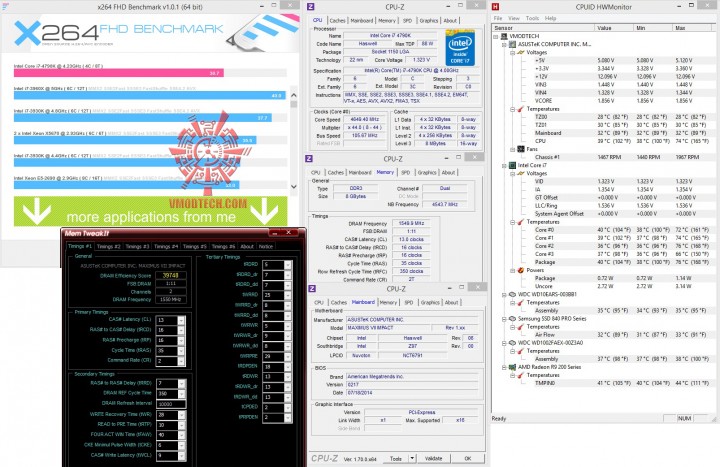
Task: Click the Z icon of the CPU-Z window showing memory Timings
Action: (x=309, y=158)
